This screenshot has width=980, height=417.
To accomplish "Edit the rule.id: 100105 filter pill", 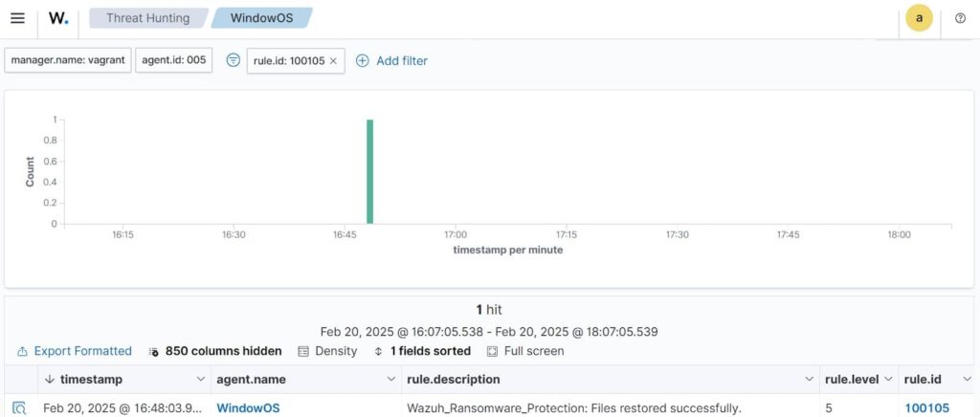I will pyautogui.click(x=289, y=60).
